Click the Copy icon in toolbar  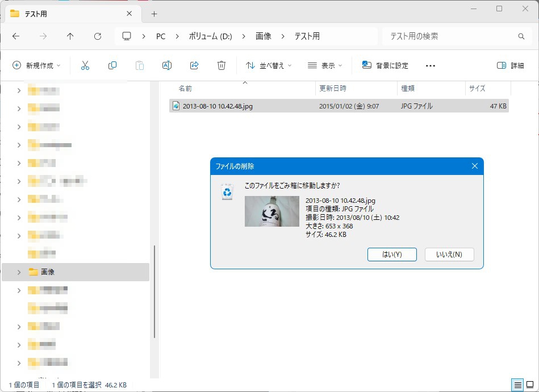[x=112, y=65]
